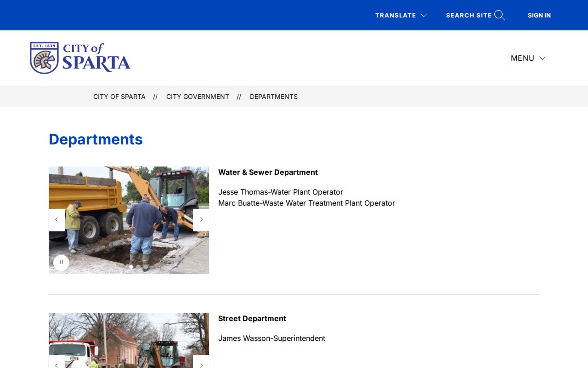This screenshot has height=368, width=588.
Task: Advance to next Water & Sewer slide
Action: 201,220
